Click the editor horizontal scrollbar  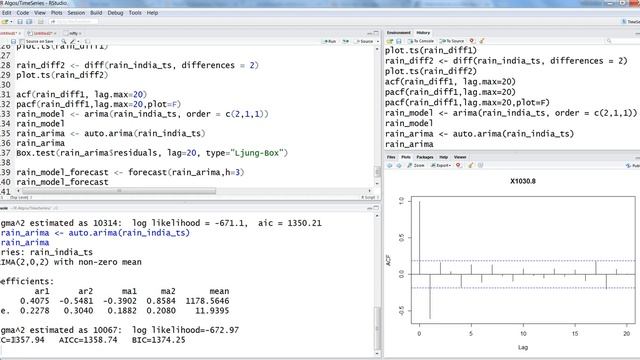(x=118, y=191)
